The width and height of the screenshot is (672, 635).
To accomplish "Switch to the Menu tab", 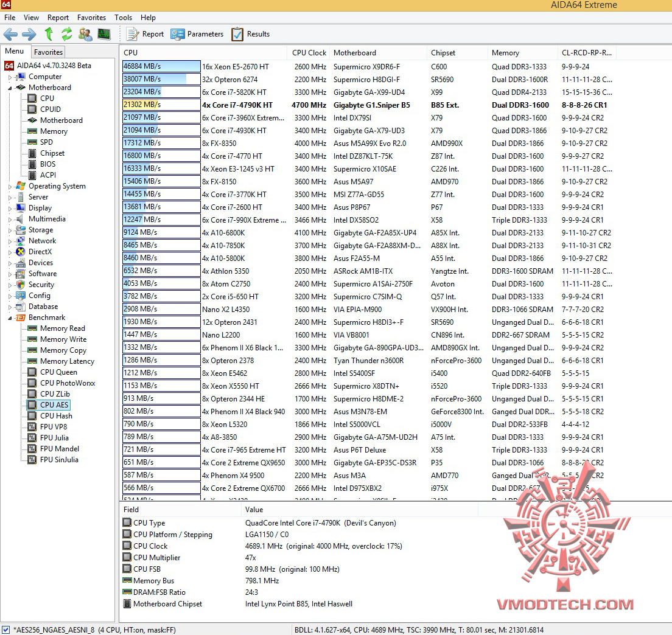I will point(15,51).
